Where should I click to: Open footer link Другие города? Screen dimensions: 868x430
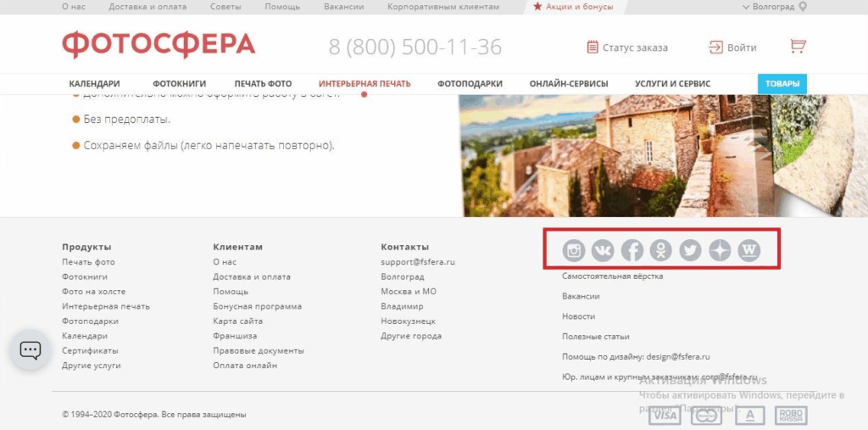pos(411,336)
